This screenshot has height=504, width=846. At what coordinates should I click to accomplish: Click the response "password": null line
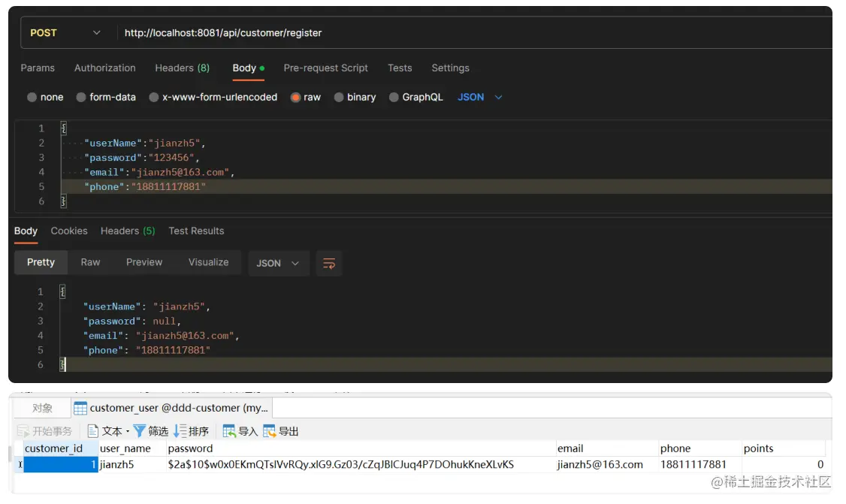click(x=131, y=321)
